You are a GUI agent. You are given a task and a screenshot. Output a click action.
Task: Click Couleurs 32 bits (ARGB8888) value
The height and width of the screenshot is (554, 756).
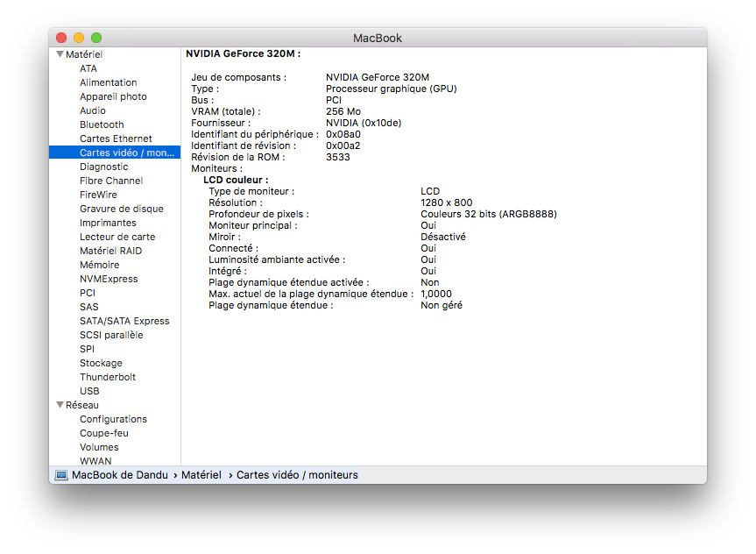point(489,214)
